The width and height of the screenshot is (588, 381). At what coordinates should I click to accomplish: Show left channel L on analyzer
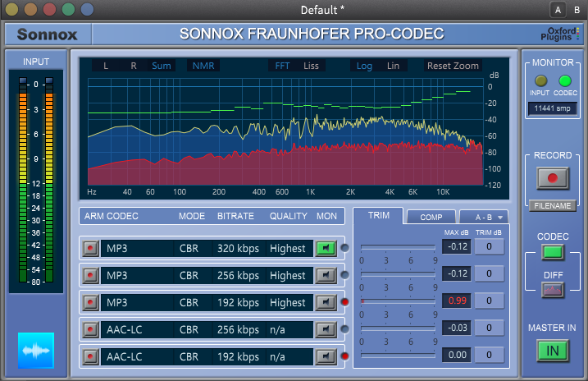pos(106,66)
